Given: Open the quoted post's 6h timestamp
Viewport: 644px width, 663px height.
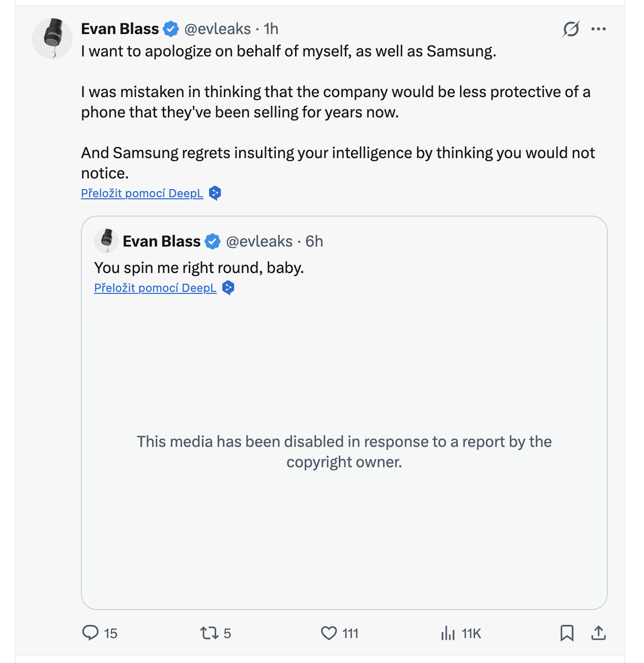Looking at the screenshot, I should coord(314,242).
